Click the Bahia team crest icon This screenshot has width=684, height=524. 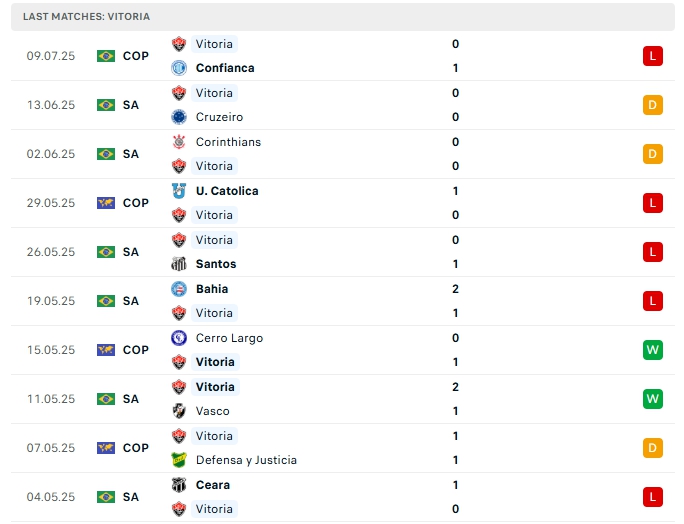[x=179, y=289]
